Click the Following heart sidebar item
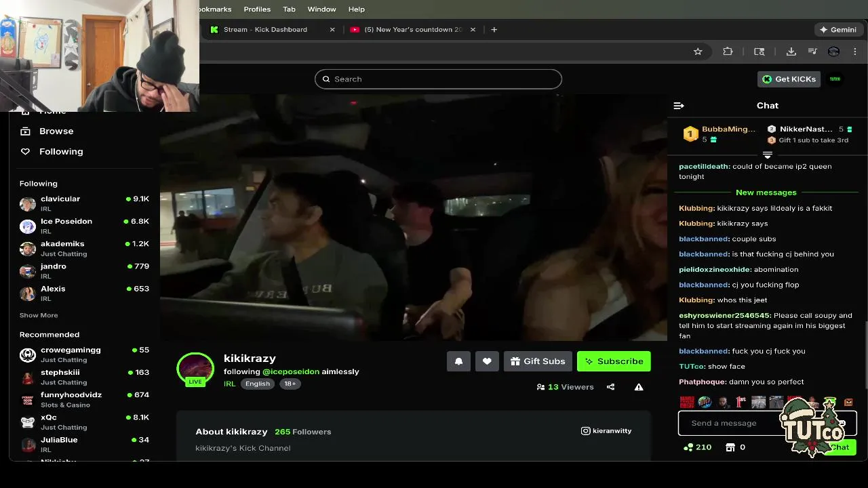Viewport: 868px width, 488px height. coord(52,151)
